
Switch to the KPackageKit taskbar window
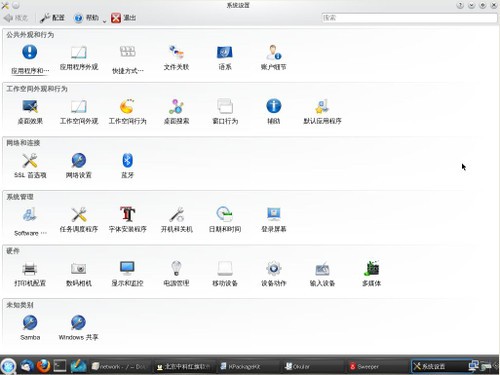[248, 366]
